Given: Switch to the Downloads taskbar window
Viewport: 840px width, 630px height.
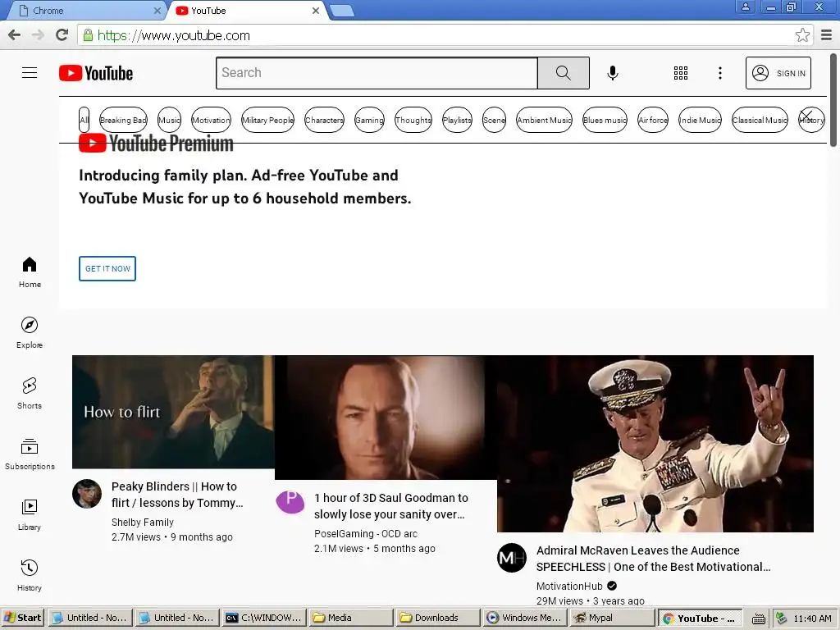Looking at the screenshot, I should (x=437, y=618).
